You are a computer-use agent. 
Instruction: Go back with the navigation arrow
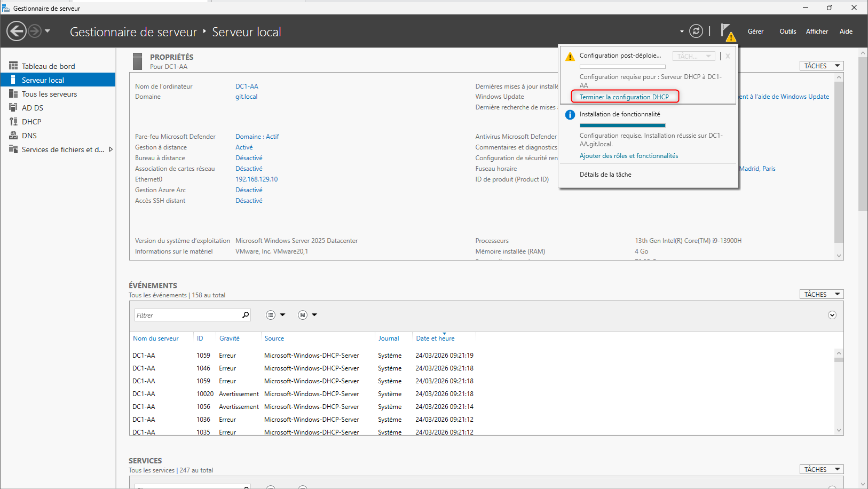[x=17, y=31]
